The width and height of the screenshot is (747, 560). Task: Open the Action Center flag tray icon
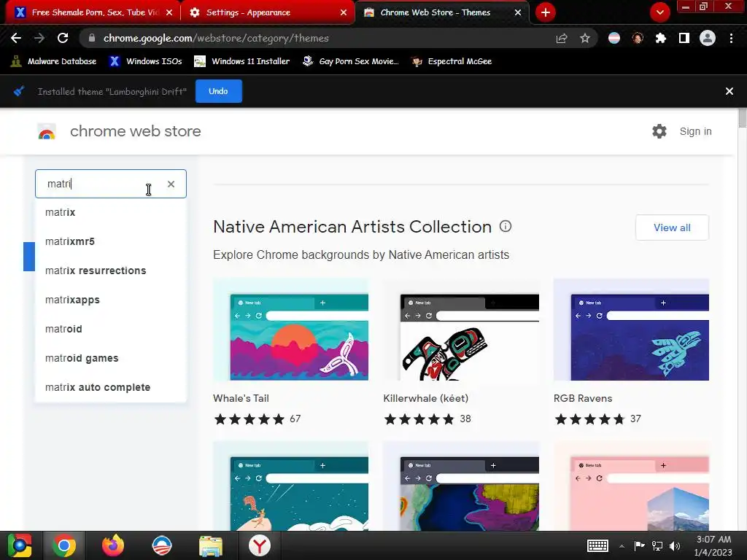639,545
